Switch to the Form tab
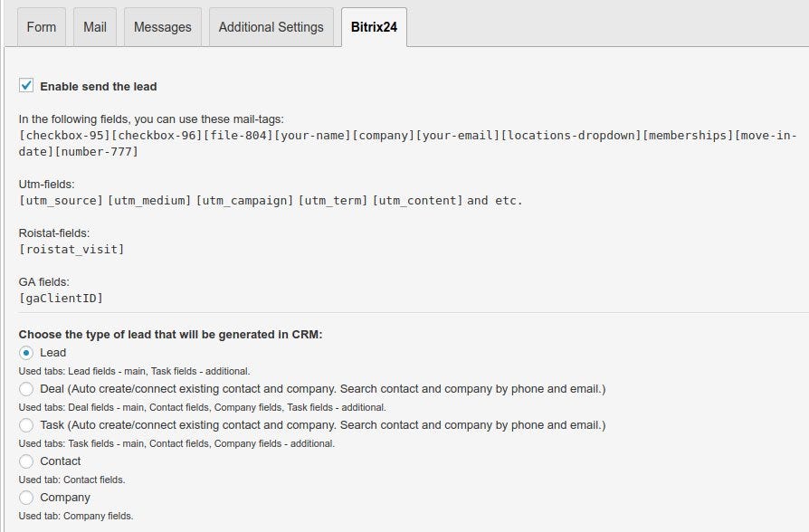Viewport: 809px width, 532px height. click(42, 27)
